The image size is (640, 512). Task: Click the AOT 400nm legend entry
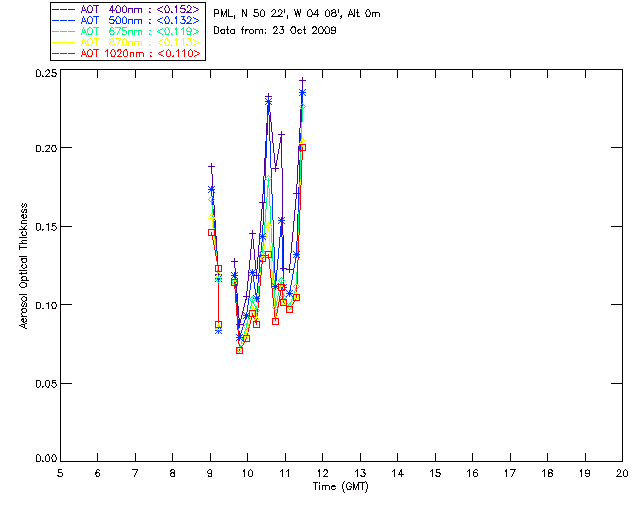click(x=127, y=9)
